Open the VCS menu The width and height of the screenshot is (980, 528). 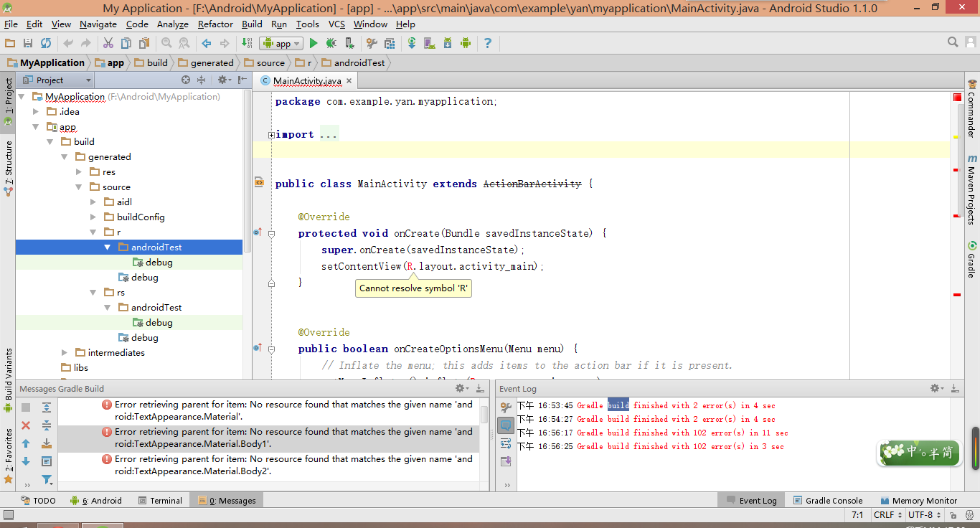click(336, 24)
